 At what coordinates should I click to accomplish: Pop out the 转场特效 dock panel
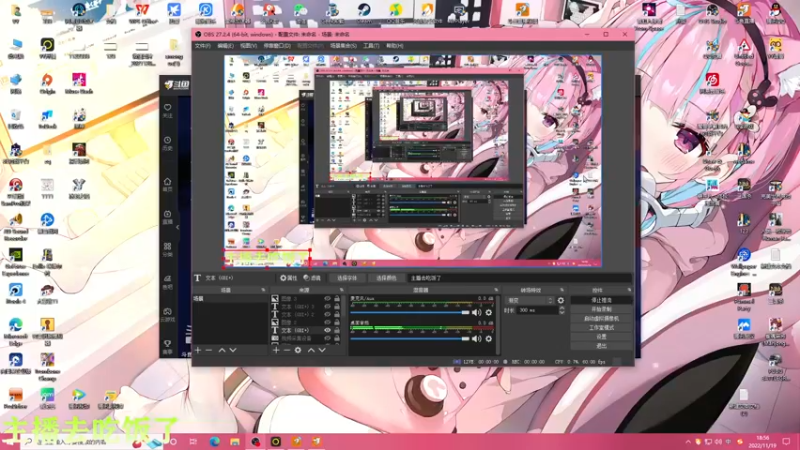(x=562, y=290)
